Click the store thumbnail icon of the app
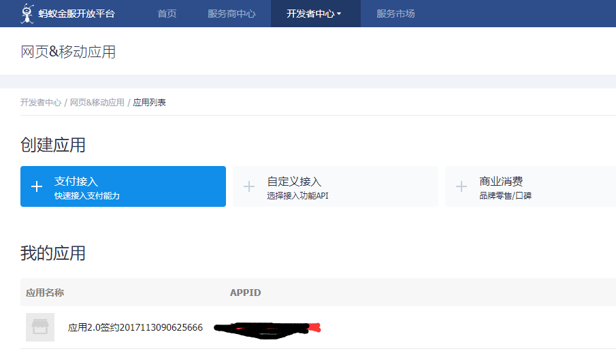616x364 pixels. 40,327
